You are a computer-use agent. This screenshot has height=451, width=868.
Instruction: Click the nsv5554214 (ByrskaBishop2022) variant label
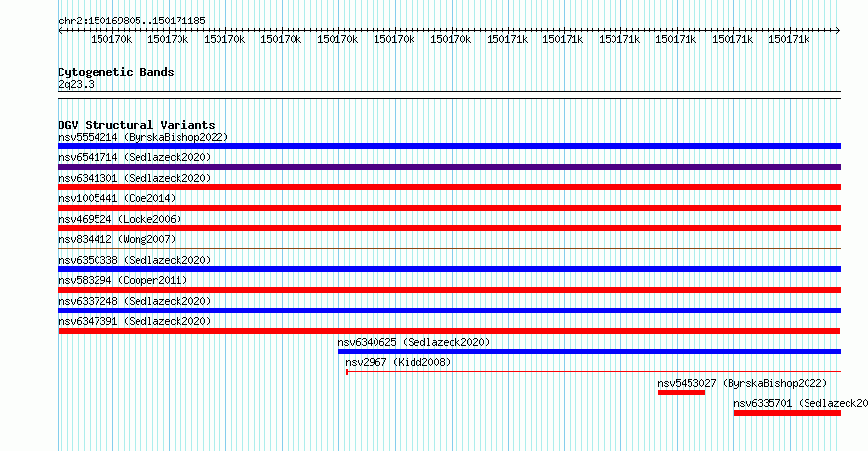[143, 137]
